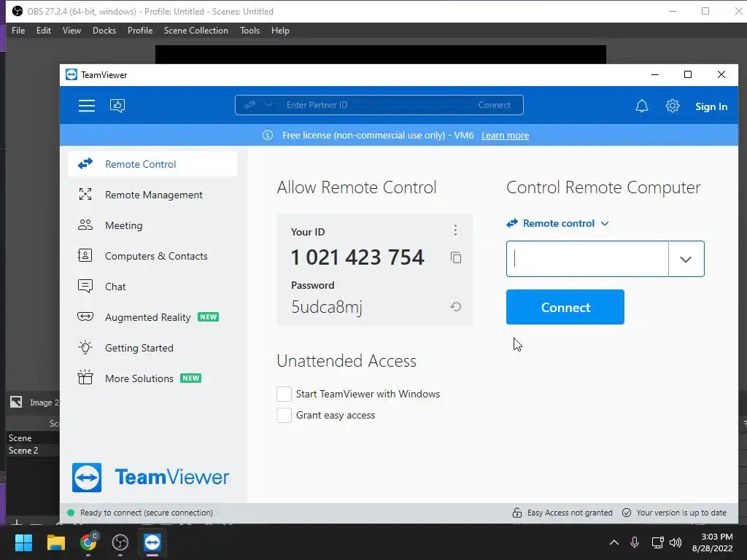Open OBS View menu

coord(72,31)
